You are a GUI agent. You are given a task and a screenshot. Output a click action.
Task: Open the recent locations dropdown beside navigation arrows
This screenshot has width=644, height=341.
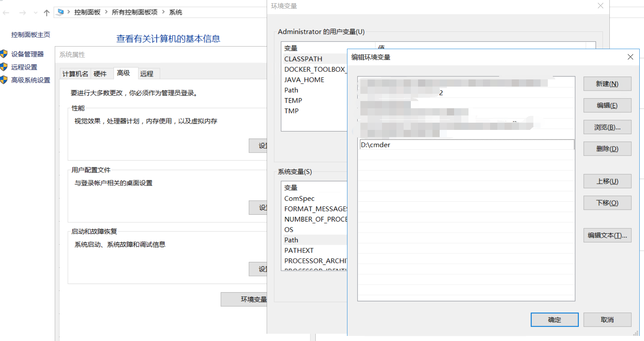coord(35,12)
